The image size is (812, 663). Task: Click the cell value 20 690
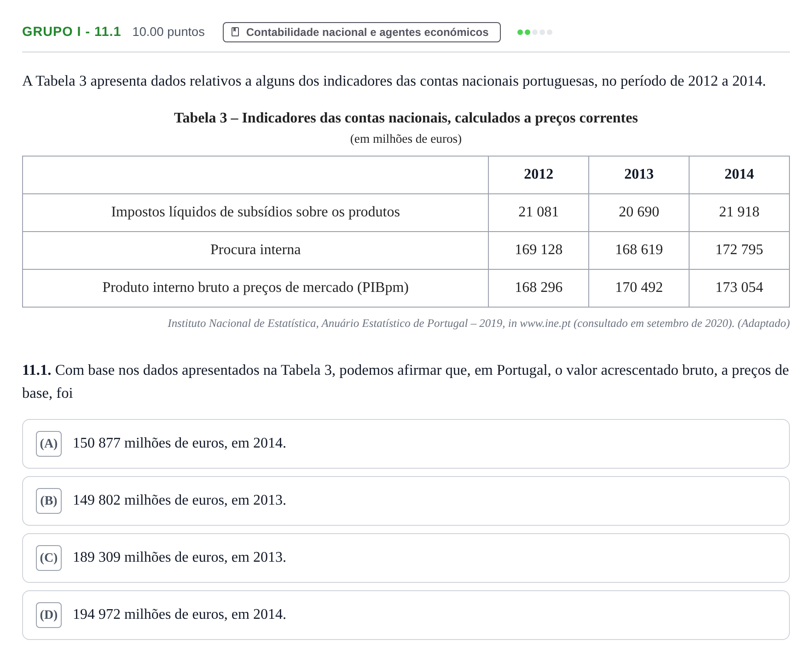point(639,212)
